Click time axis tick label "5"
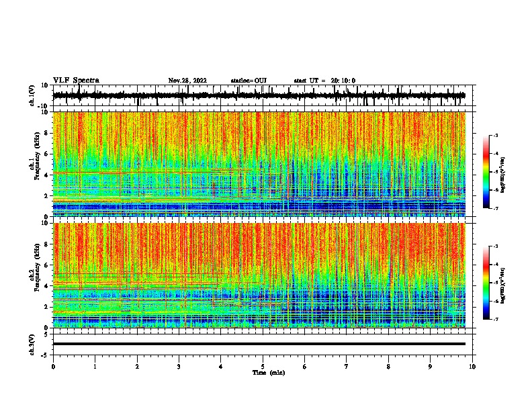 pyautogui.click(x=263, y=367)
